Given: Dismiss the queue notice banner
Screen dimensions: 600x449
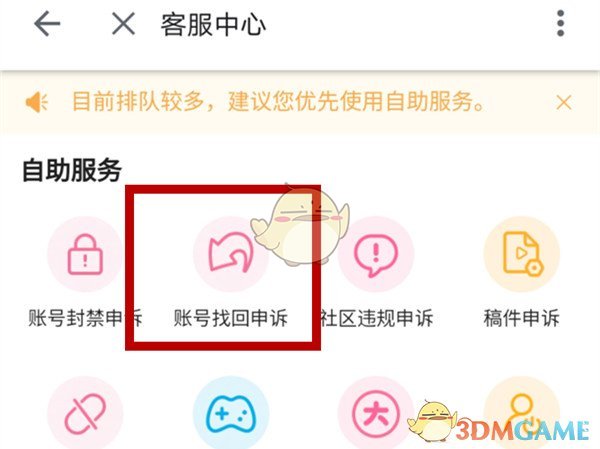Looking at the screenshot, I should tap(564, 102).
